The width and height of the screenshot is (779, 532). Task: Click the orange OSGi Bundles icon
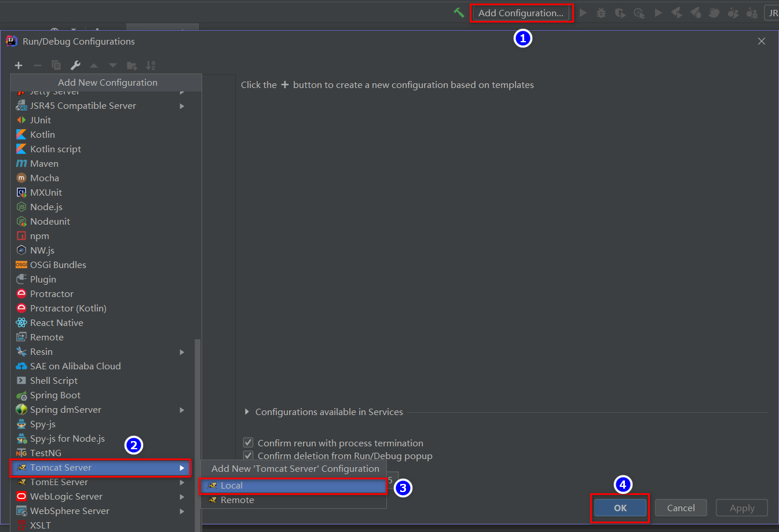tap(21, 265)
